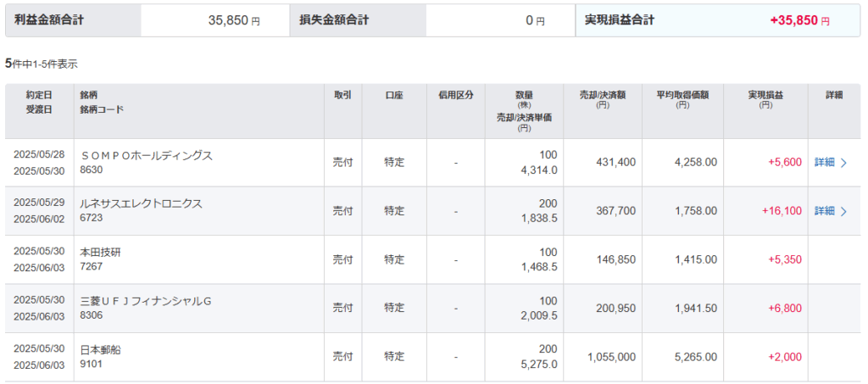
Task: Click 平均取得価額 column header
Action: [x=682, y=95]
